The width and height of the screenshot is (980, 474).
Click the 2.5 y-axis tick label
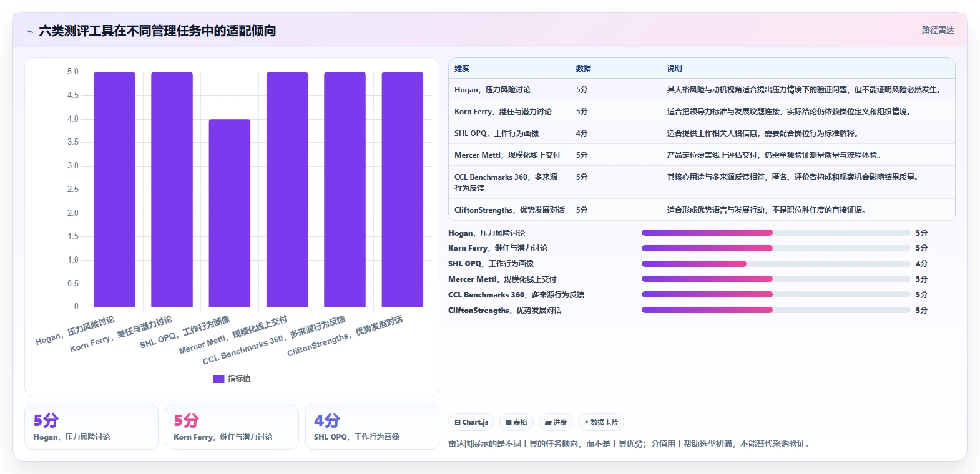click(73, 189)
